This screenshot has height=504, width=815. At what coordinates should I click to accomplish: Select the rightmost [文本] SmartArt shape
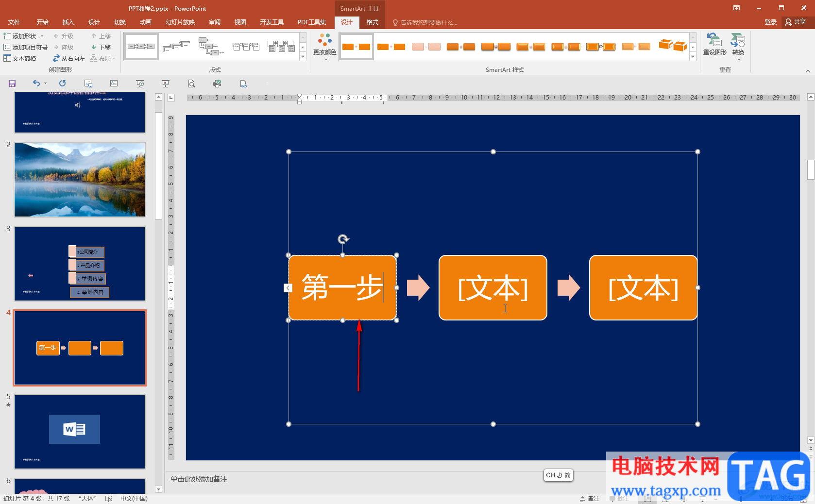[644, 288]
